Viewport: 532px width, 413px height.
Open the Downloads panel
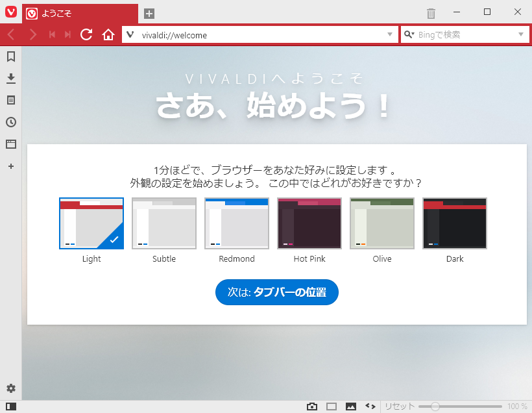pos(11,79)
